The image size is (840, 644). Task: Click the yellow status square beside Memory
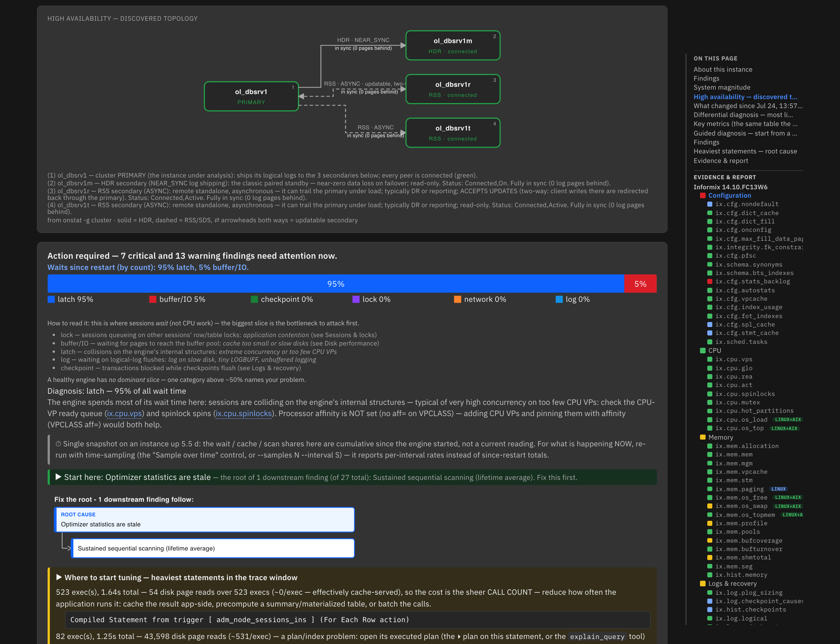(x=703, y=437)
